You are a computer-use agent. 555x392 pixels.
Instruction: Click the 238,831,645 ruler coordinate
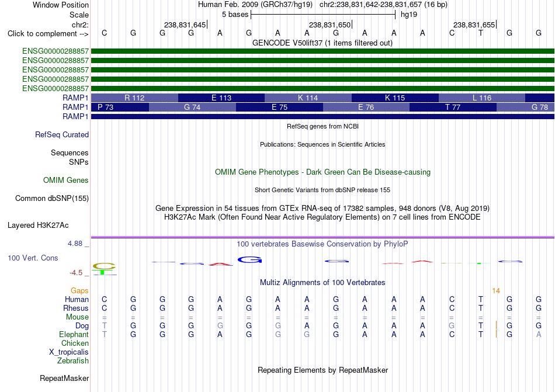coord(185,25)
